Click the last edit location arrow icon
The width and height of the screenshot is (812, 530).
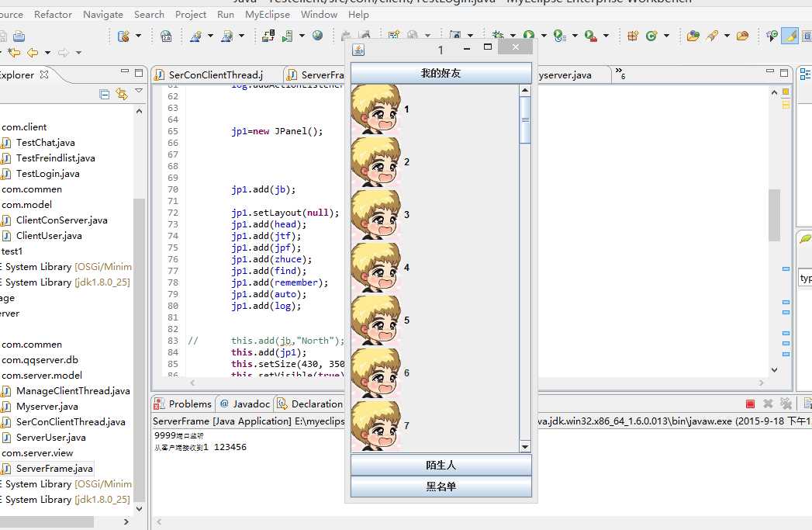14,52
